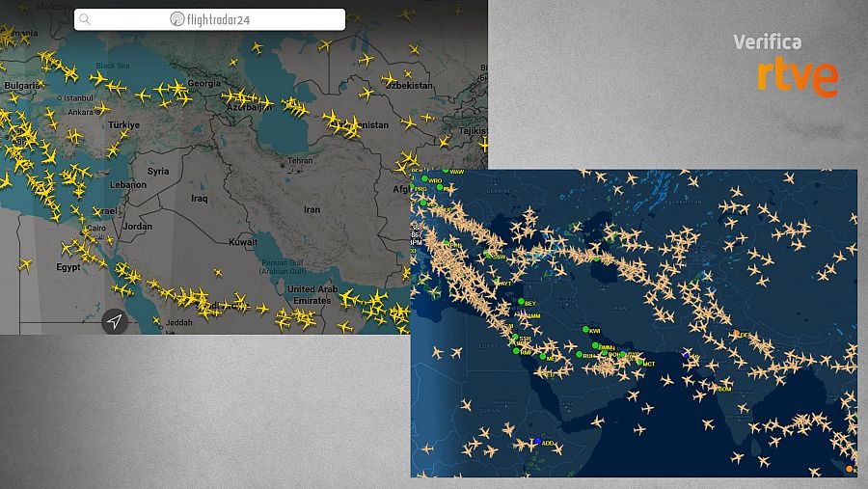Click the Cairo city label

point(96,228)
